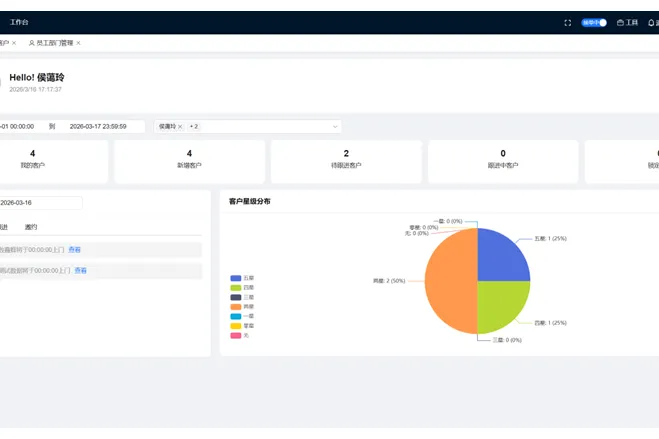Click the person icon on 员工部门管理 tab
This screenshot has width=659, height=439.
pyautogui.click(x=32, y=43)
